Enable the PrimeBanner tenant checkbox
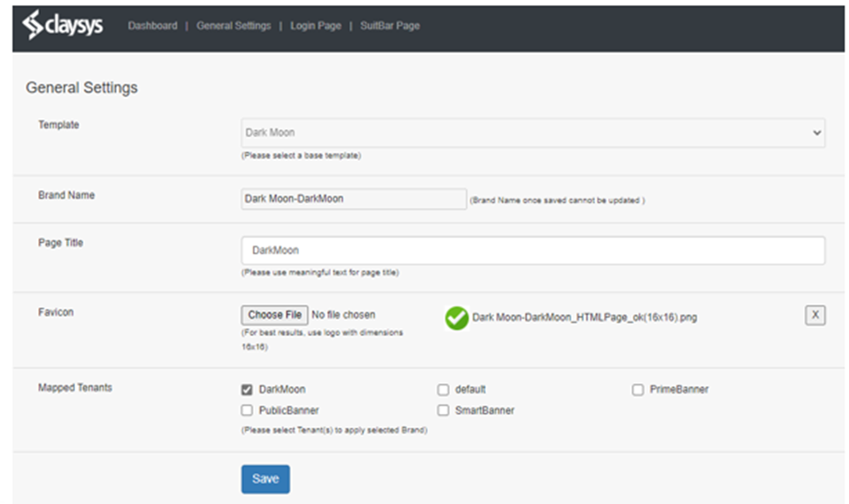The height and width of the screenshot is (504, 849). coord(638,390)
